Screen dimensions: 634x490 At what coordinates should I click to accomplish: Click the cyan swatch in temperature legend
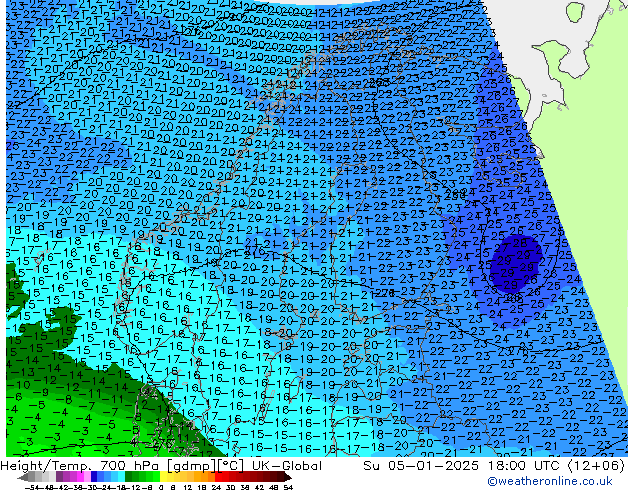click(x=122, y=477)
